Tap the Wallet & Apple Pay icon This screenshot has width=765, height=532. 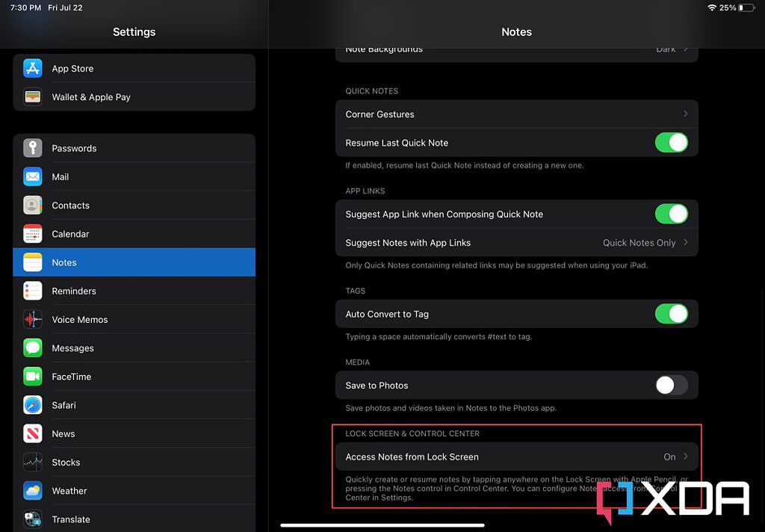pyautogui.click(x=32, y=97)
